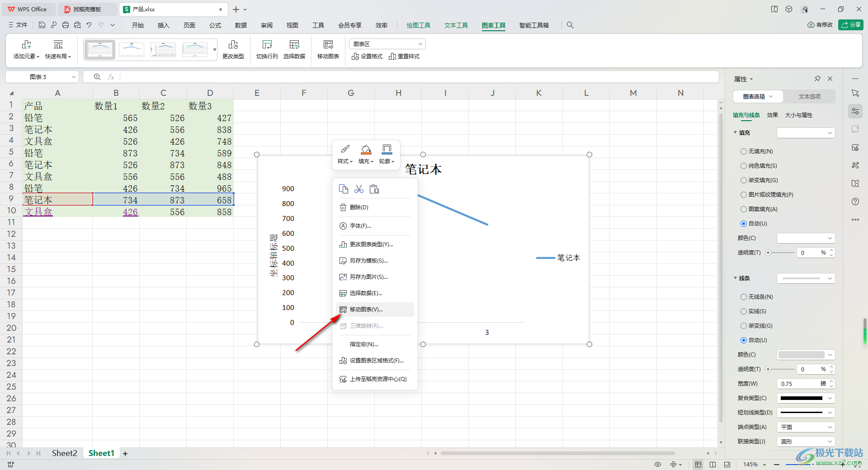Click the Paste icon in context menu
The height and width of the screenshot is (470, 868).
tap(374, 189)
